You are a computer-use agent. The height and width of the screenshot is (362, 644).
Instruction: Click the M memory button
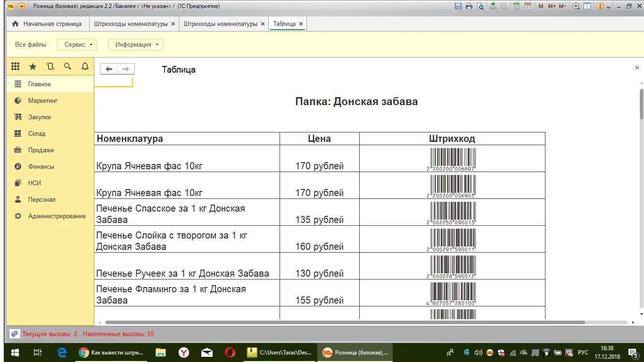coord(541,6)
